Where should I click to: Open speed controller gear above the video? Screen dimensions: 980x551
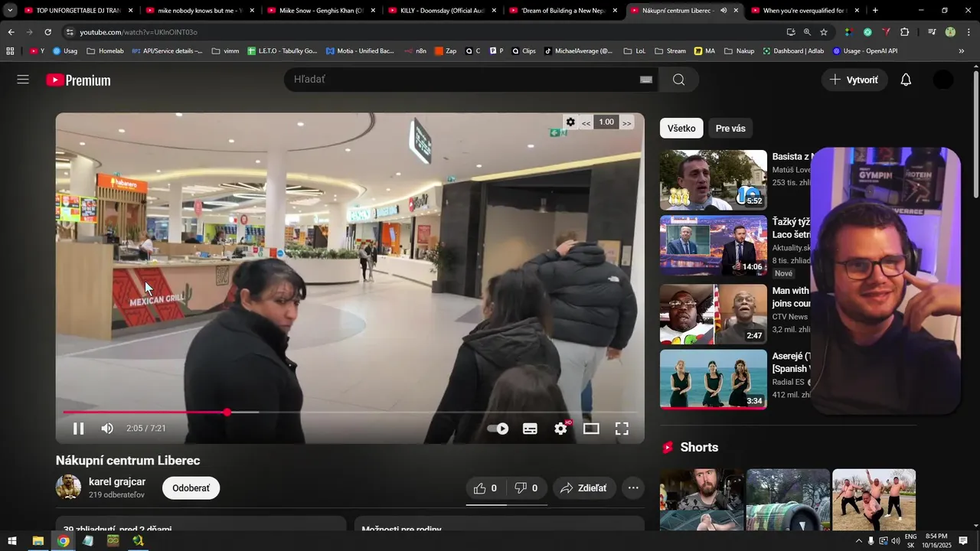coord(570,122)
